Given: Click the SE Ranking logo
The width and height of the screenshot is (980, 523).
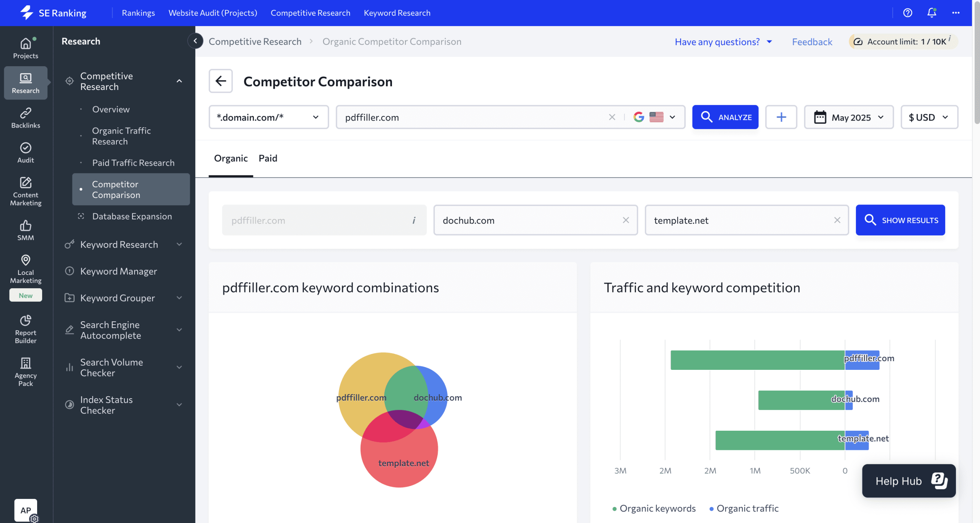Looking at the screenshot, I should point(53,13).
